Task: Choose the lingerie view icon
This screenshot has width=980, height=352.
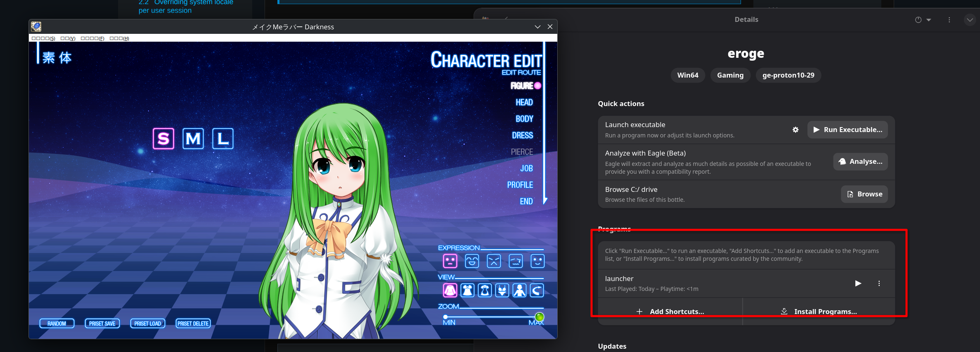Action: pyautogui.click(x=502, y=291)
